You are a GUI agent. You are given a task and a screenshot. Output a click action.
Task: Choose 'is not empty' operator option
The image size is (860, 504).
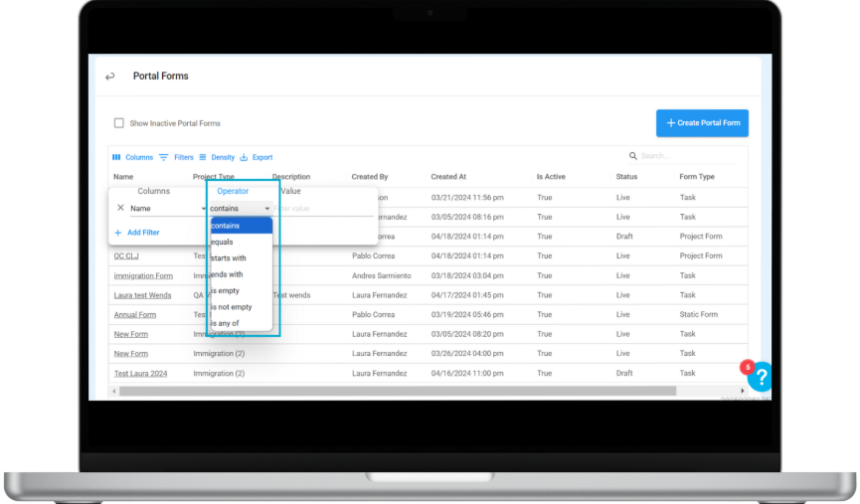[x=231, y=307]
